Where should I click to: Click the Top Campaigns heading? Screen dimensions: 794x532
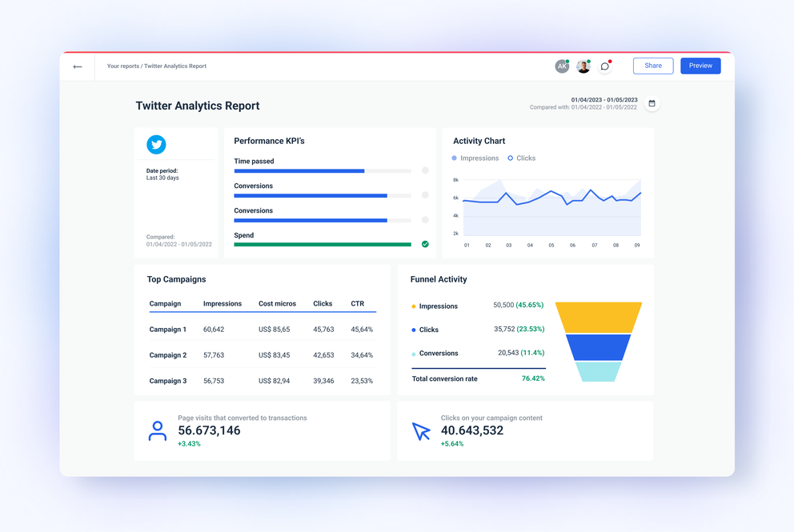[176, 279]
